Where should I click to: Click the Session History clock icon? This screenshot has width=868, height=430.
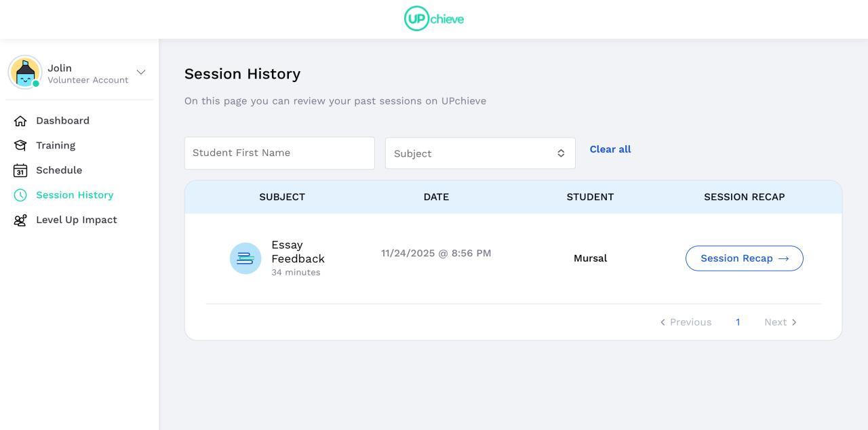coord(20,195)
